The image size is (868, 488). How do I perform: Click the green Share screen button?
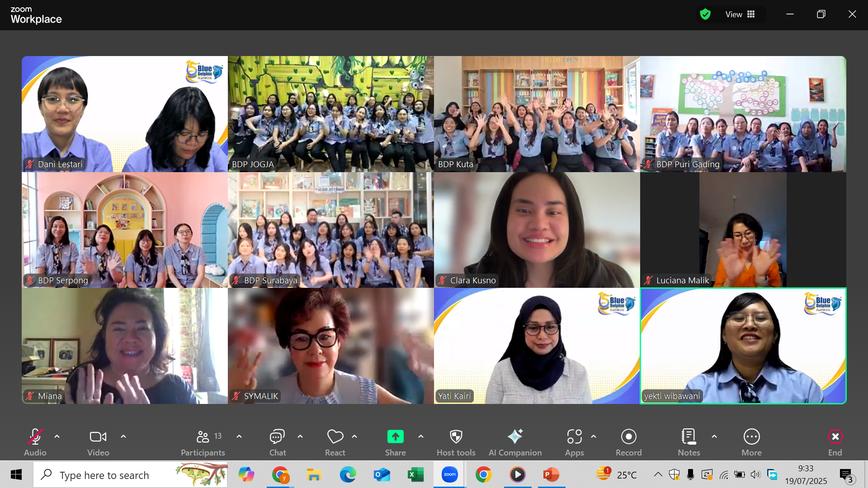pos(395,437)
